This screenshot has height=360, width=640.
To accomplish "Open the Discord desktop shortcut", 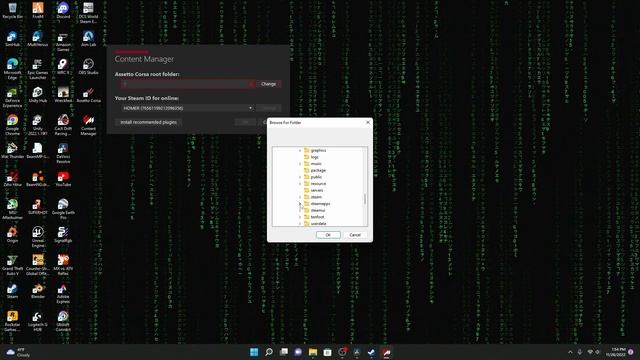I will tap(63, 11).
